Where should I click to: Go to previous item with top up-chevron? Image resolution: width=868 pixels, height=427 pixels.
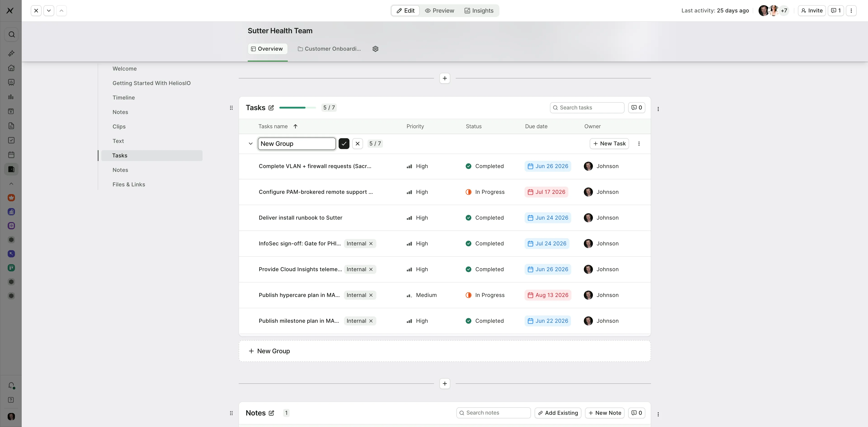61,10
